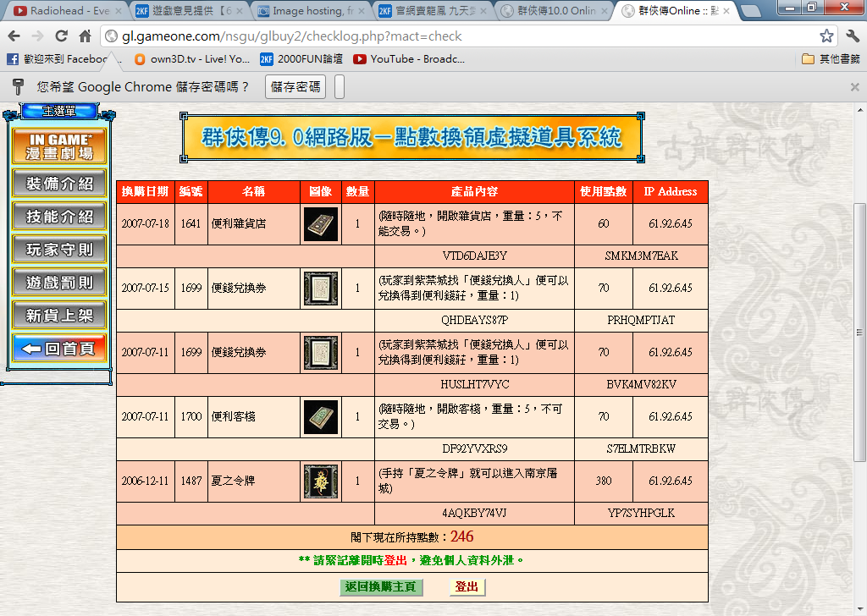
Task: Click 返回換購主頁 button
Action: pyautogui.click(x=381, y=587)
